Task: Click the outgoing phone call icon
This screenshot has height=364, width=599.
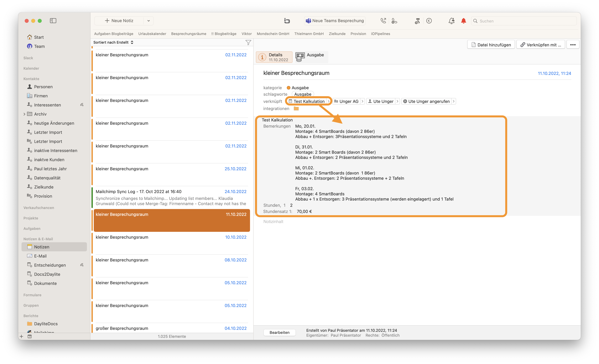Action: pyautogui.click(x=383, y=21)
